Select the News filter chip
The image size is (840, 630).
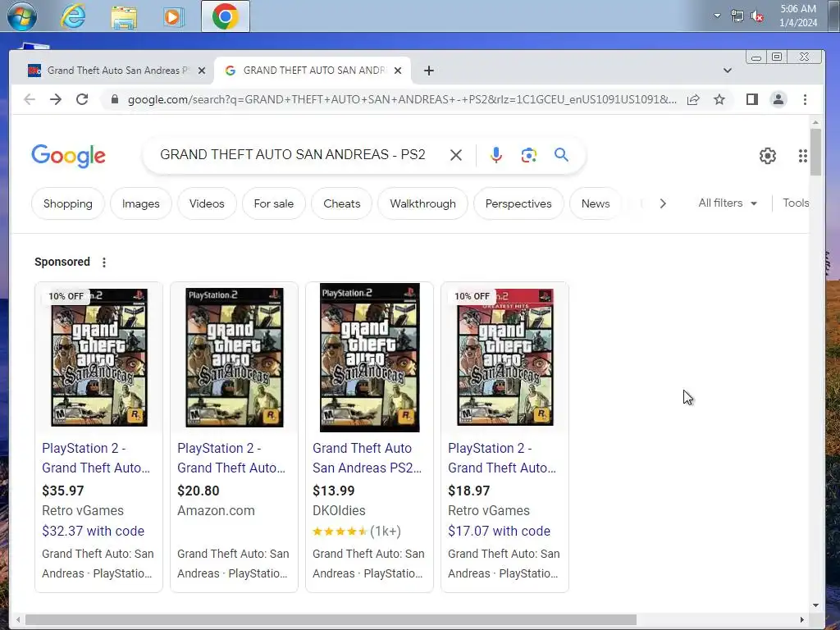click(x=596, y=203)
